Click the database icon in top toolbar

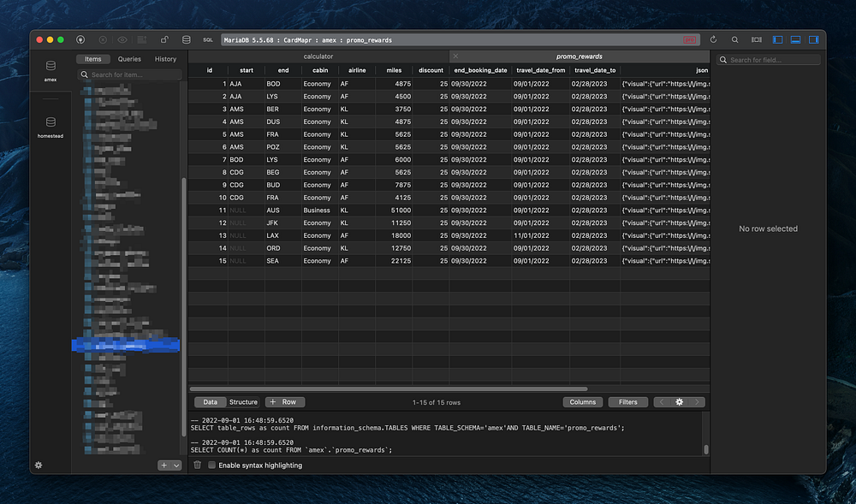click(186, 39)
